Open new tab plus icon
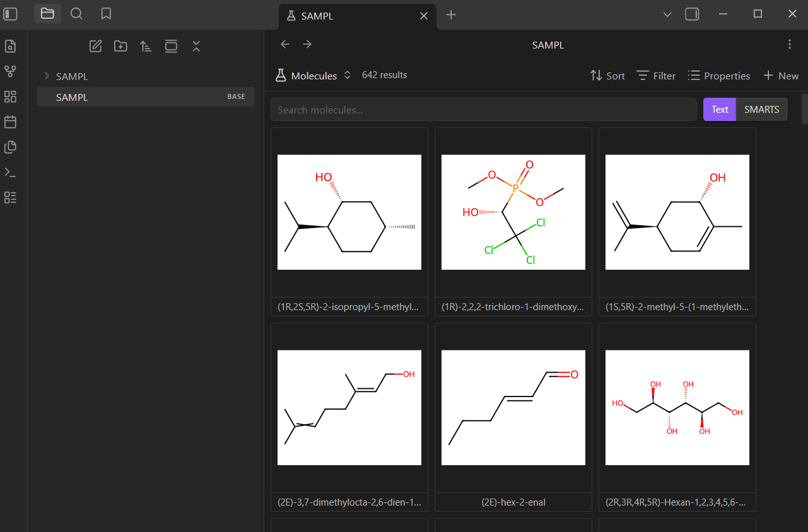Image resolution: width=808 pixels, height=532 pixels. point(451,14)
